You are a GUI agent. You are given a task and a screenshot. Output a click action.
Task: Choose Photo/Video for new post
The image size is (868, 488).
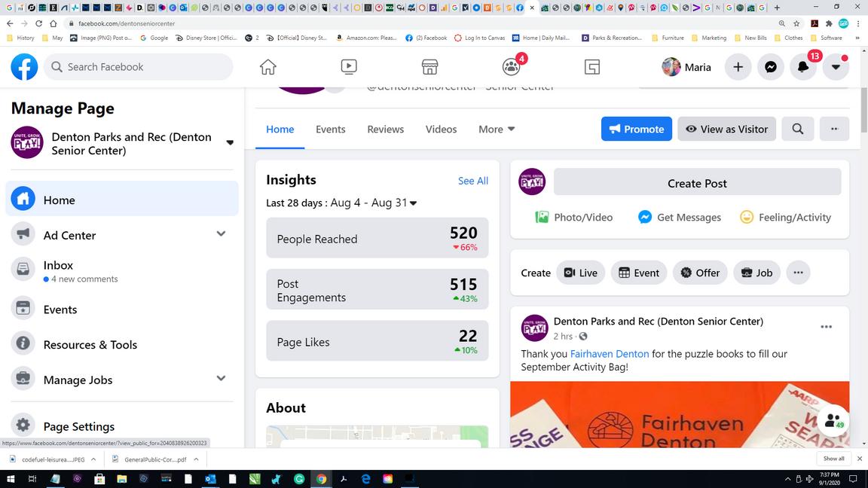[574, 218]
